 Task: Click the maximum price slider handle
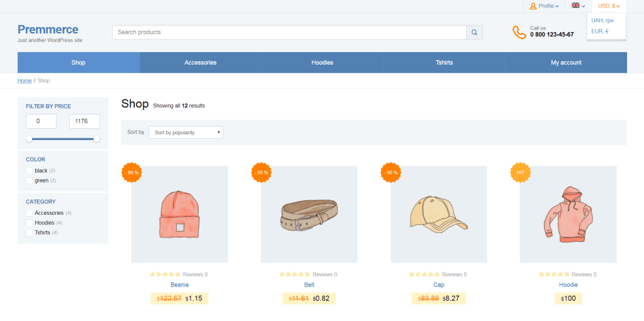click(x=97, y=139)
